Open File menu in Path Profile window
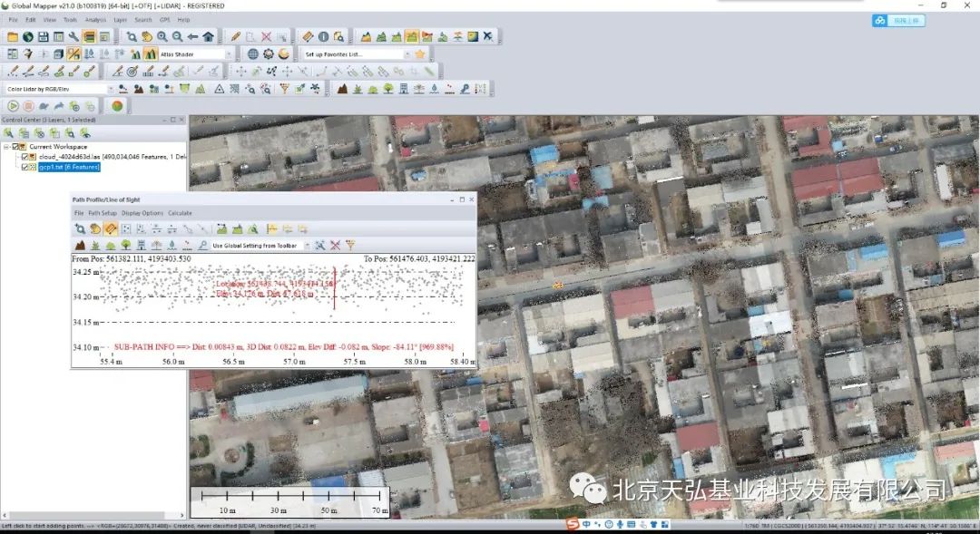The width and height of the screenshot is (980, 534). (79, 213)
